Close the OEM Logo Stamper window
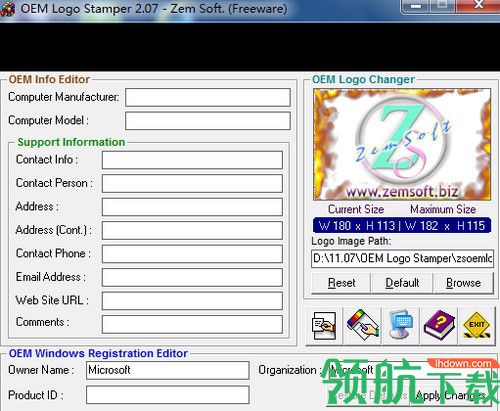The width and height of the screenshot is (500, 411). coord(479,5)
